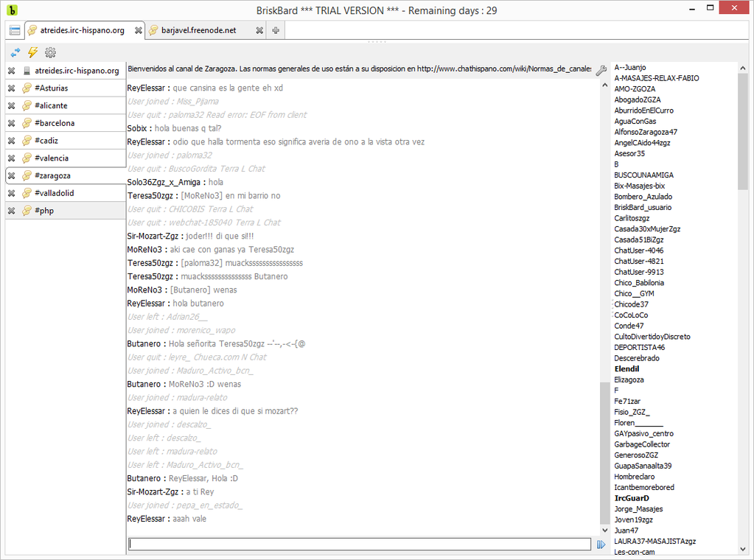Image resolution: width=754 pixels, height=560 pixels.
Task: Open the #Asturias channel
Action: [51, 88]
